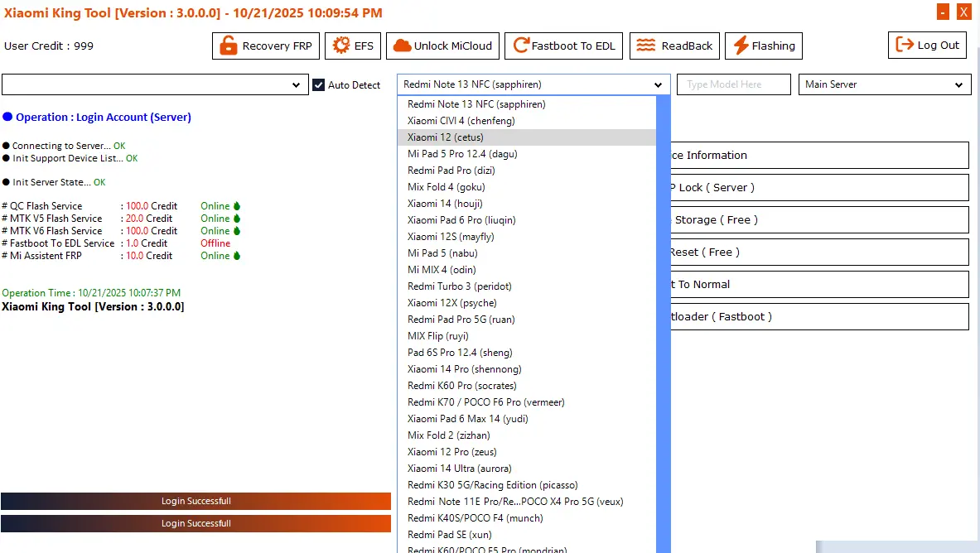Click the EFS gear icon

click(341, 46)
